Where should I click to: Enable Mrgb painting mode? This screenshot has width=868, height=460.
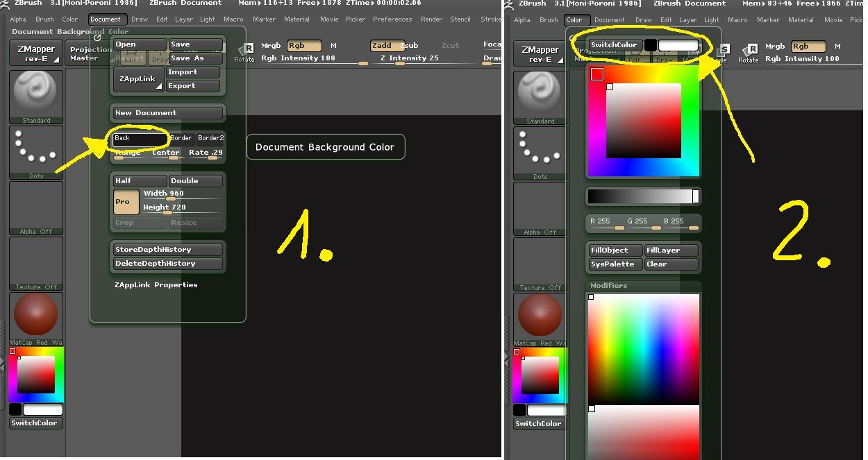pyautogui.click(x=270, y=46)
